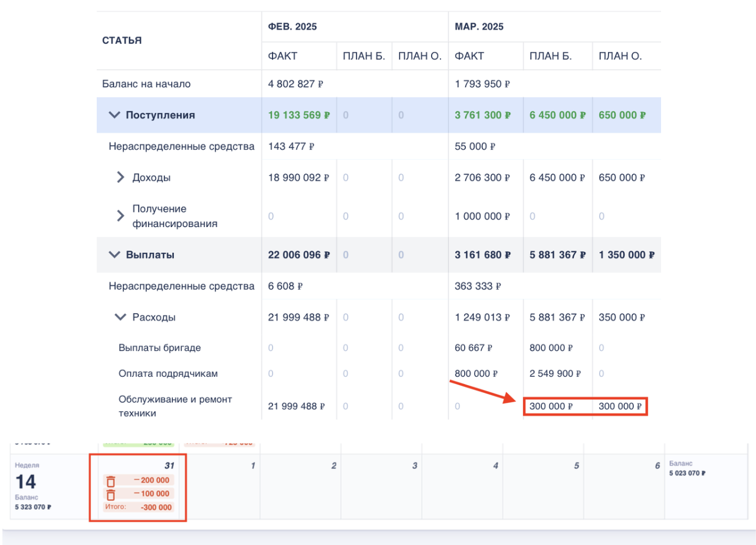The height and width of the screenshot is (545, 756).
Task: Collapse the Поступления section
Action: coord(114,116)
